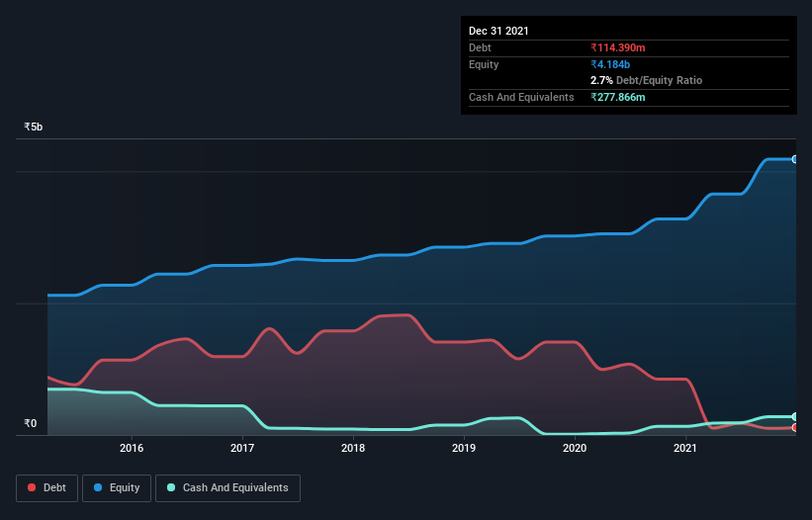
Task: Toggle the Equity legend button
Action: [117, 488]
